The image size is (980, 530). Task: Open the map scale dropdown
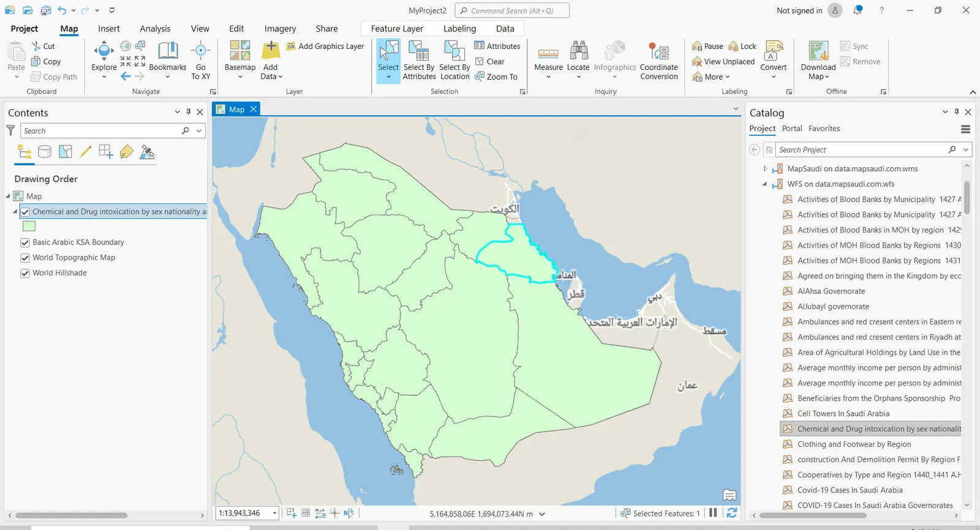point(274,513)
